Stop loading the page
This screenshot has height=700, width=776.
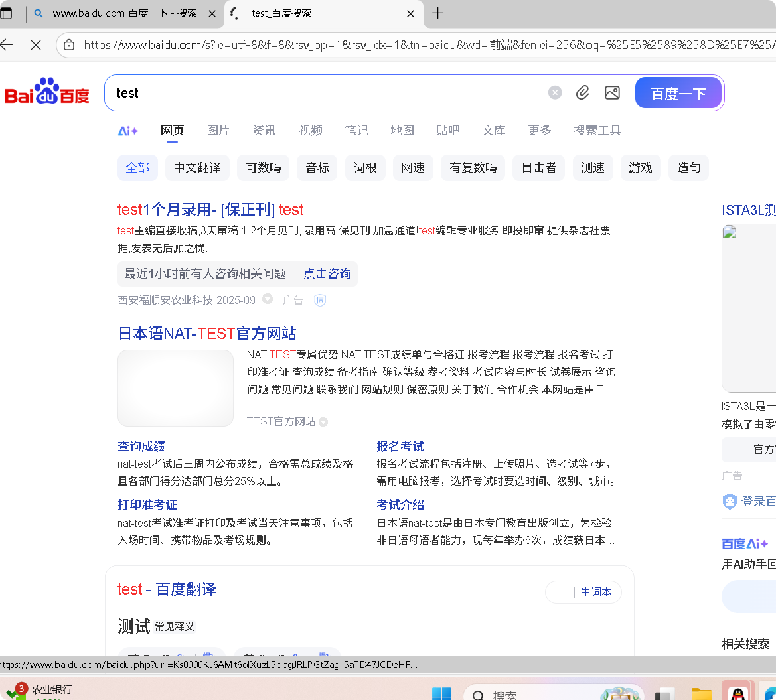[36, 45]
